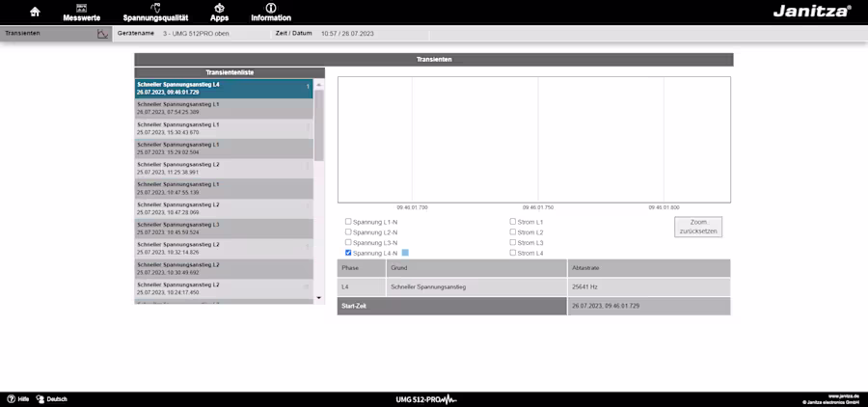Screen dimensions: 868x407
Task: Open the Apps cube icon
Action: [219, 8]
